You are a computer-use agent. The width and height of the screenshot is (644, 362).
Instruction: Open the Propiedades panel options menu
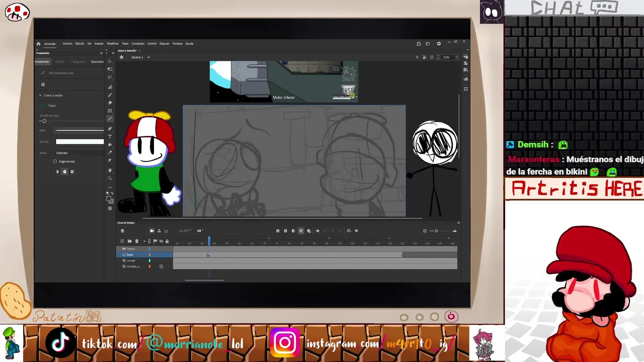click(101, 53)
